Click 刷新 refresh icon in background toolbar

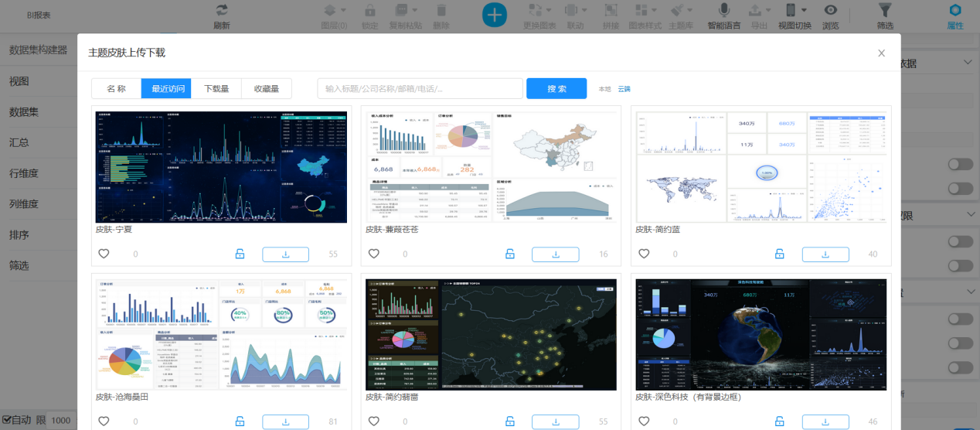click(222, 10)
